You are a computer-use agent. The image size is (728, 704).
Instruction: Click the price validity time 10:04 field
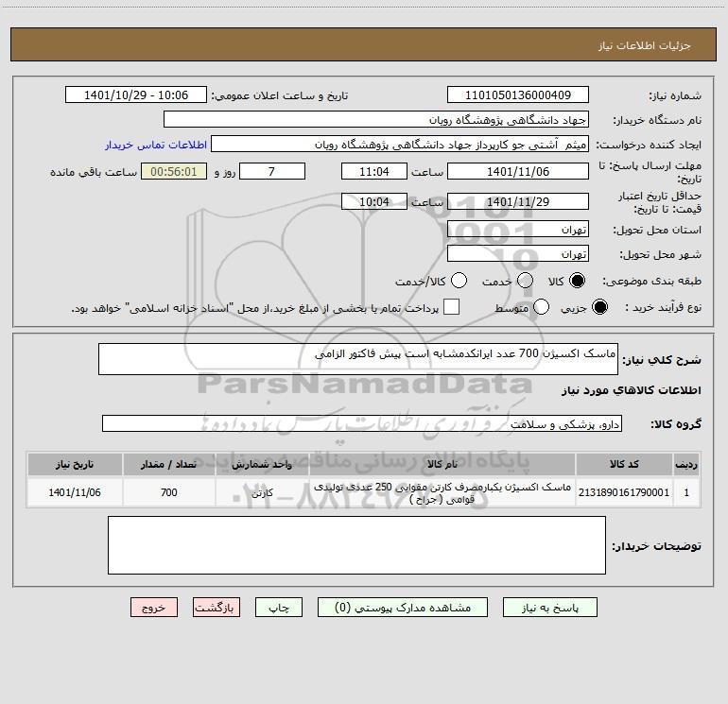click(374, 201)
